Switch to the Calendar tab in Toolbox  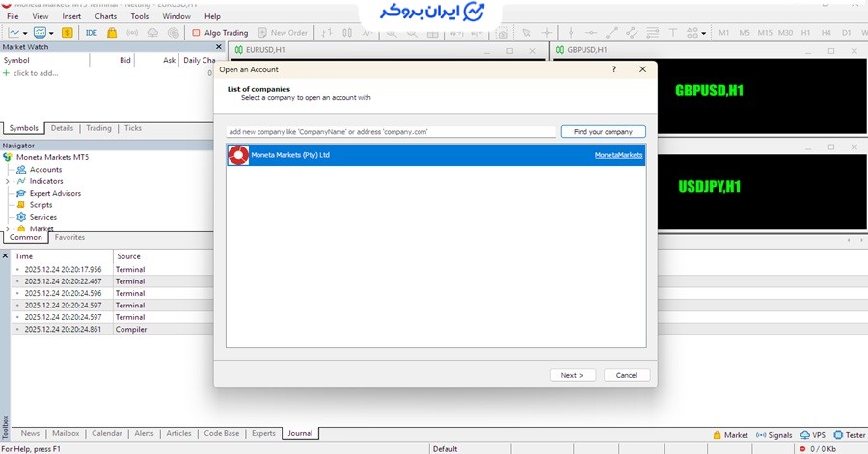[107, 434]
